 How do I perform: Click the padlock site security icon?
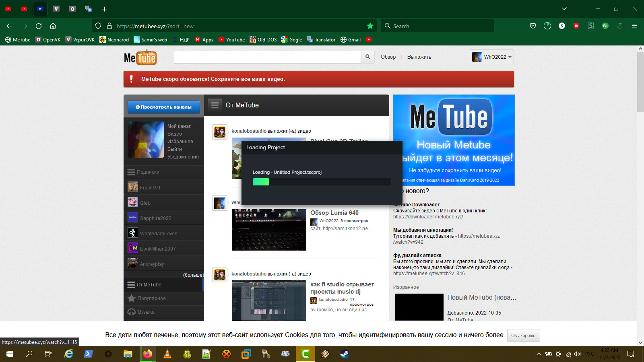pos(109,26)
